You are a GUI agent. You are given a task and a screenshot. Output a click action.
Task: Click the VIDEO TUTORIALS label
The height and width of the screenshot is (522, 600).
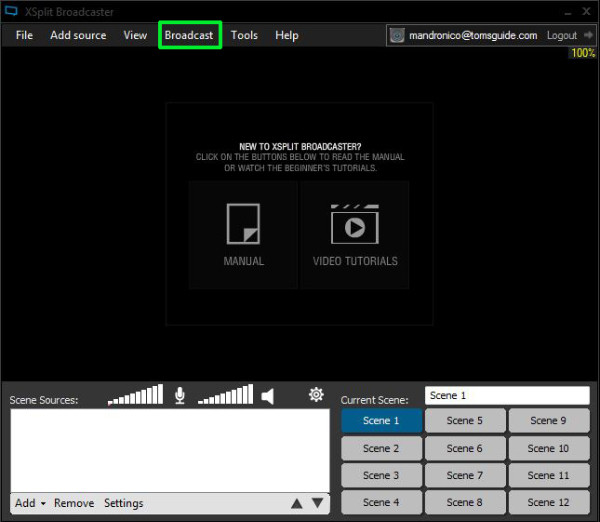click(x=355, y=261)
